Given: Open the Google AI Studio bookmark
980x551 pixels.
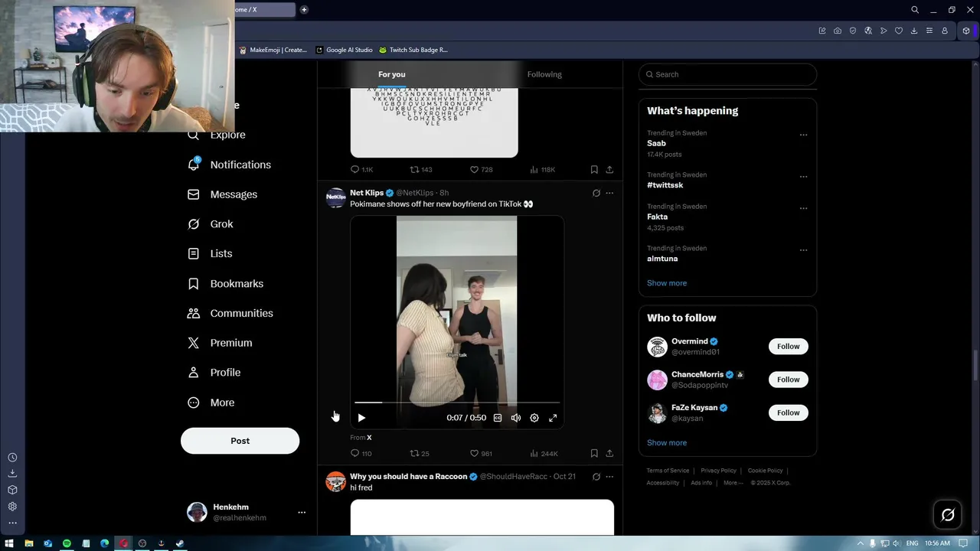Looking at the screenshot, I should (345, 50).
